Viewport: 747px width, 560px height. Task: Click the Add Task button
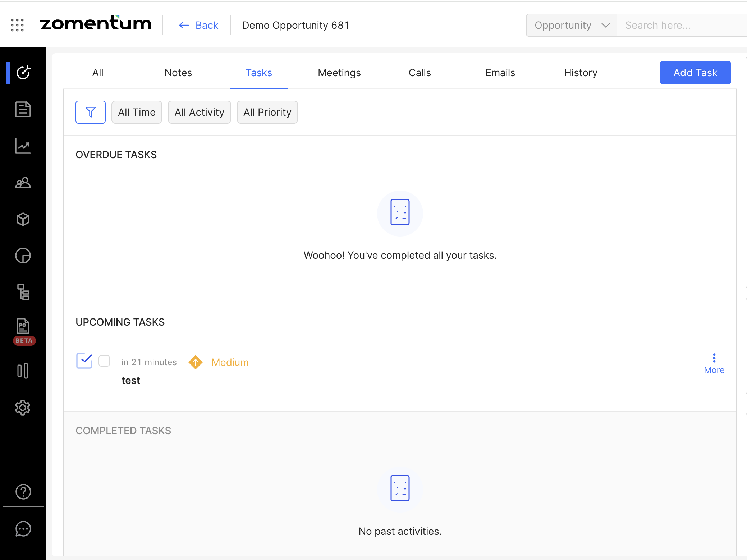tap(695, 73)
